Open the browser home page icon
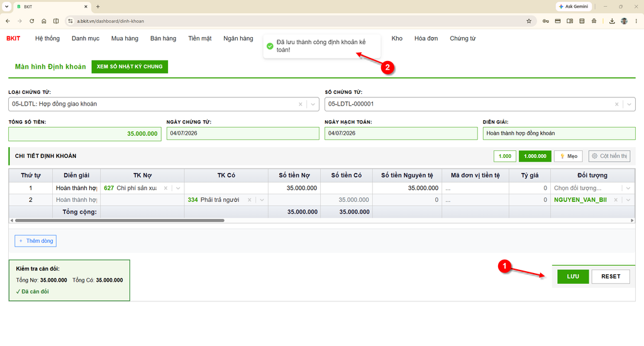This screenshot has height=346, width=644. [44, 21]
